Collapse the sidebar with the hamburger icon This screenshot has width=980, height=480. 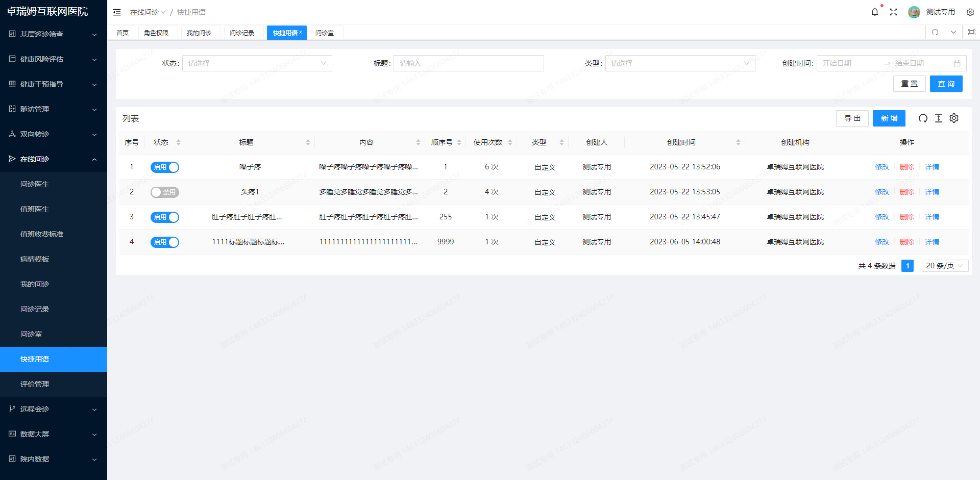click(x=117, y=12)
